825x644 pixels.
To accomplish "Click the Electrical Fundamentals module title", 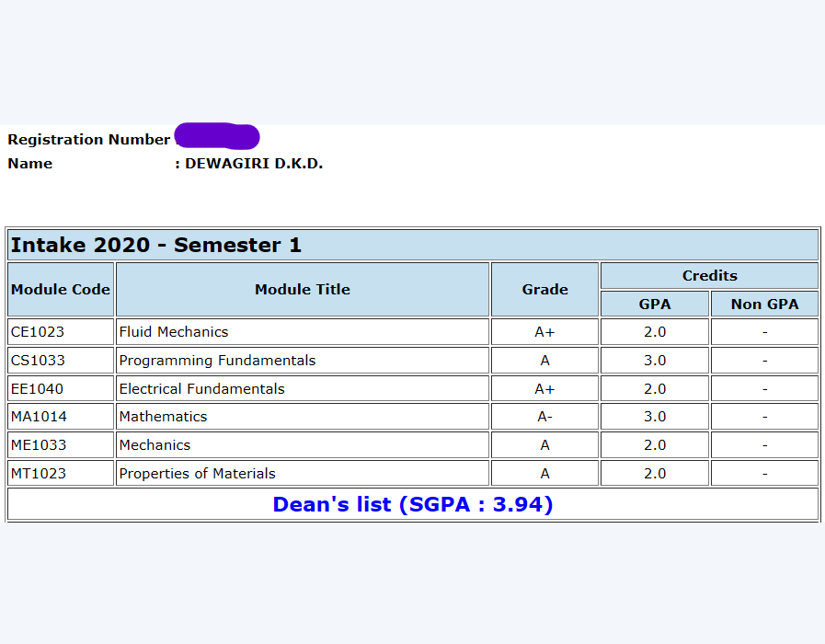I will pyautogui.click(x=202, y=388).
